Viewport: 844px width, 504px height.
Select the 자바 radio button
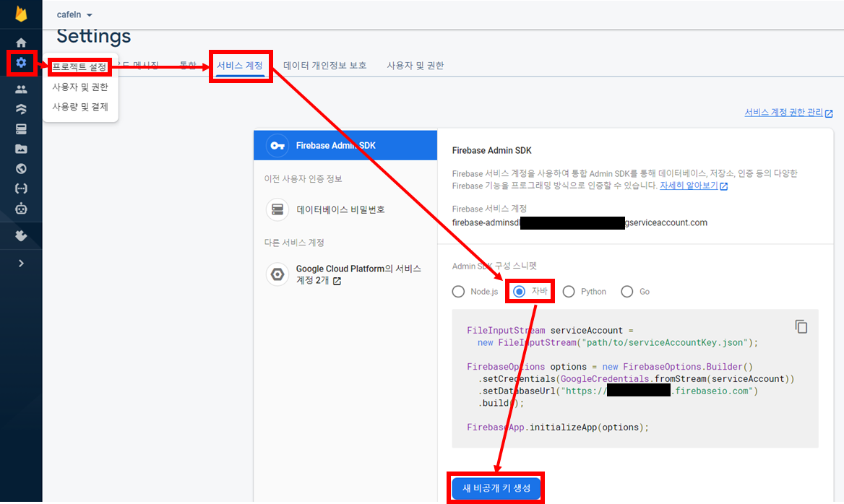[519, 292]
